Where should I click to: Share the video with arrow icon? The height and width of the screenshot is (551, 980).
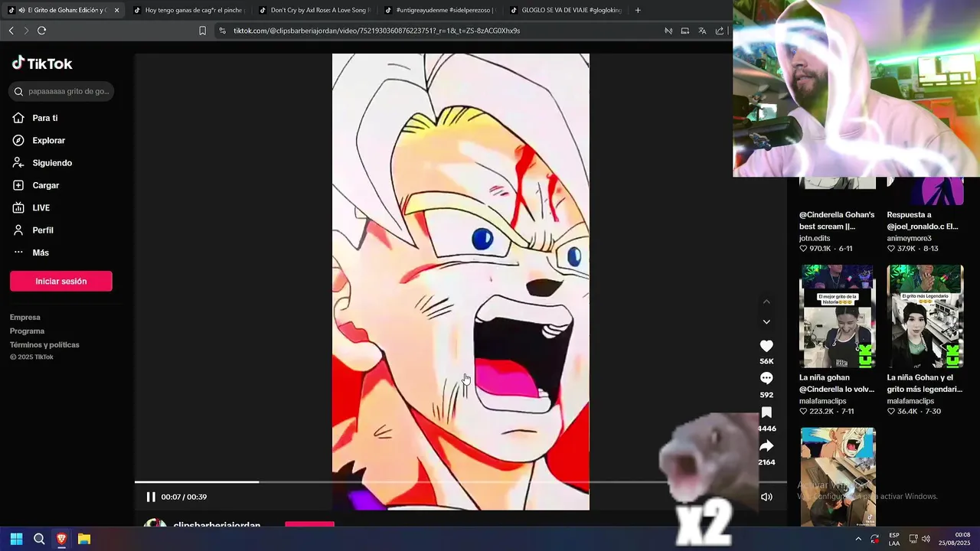coord(766,446)
